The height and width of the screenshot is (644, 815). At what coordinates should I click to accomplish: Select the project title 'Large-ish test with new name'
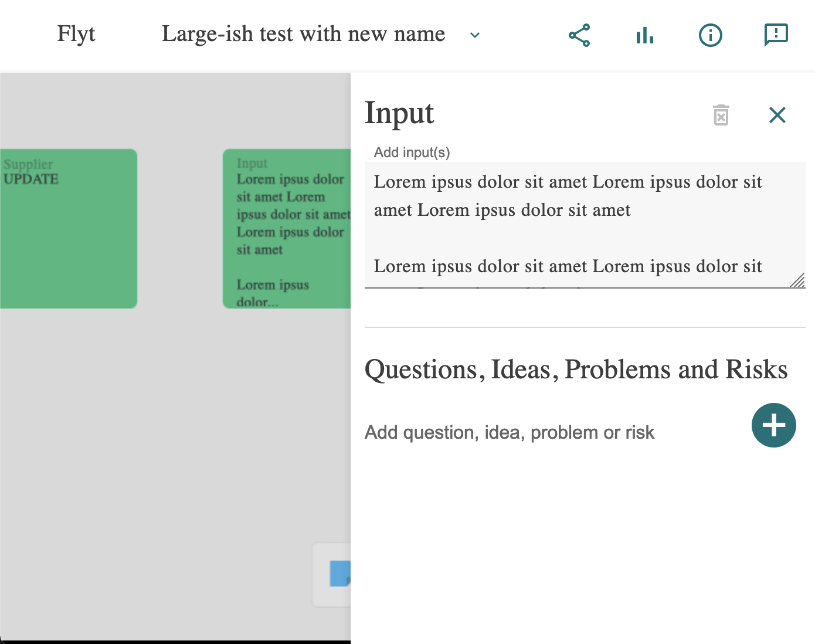[304, 34]
